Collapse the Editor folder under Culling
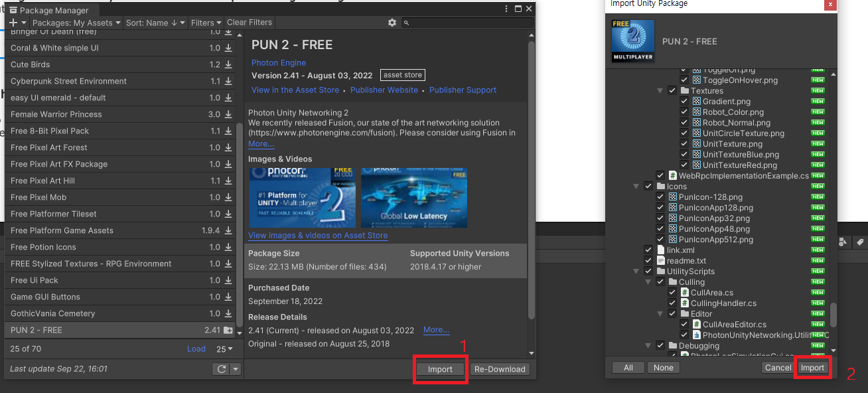The height and width of the screenshot is (393, 868). [660, 314]
